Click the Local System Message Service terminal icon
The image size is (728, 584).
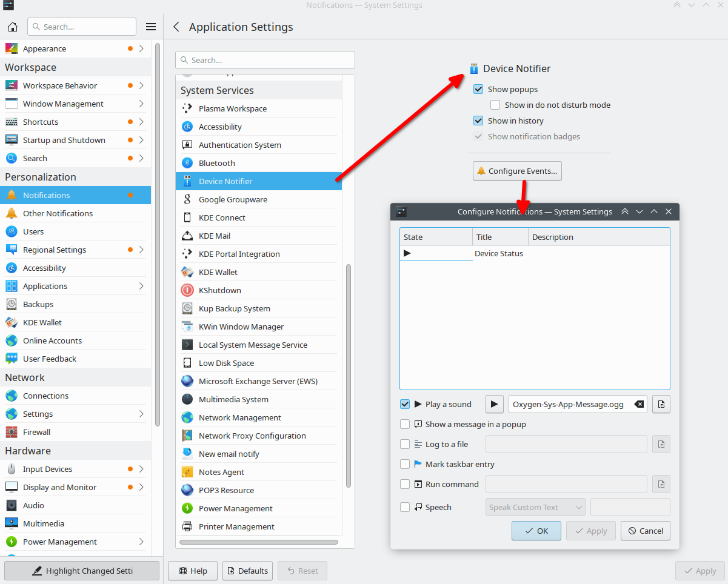(187, 345)
